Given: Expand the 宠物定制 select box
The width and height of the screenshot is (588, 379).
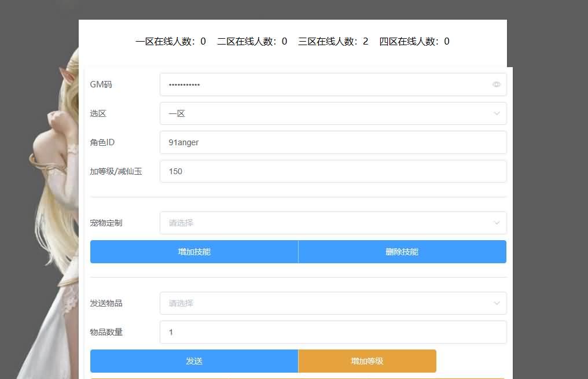Looking at the screenshot, I should pos(333,223).
